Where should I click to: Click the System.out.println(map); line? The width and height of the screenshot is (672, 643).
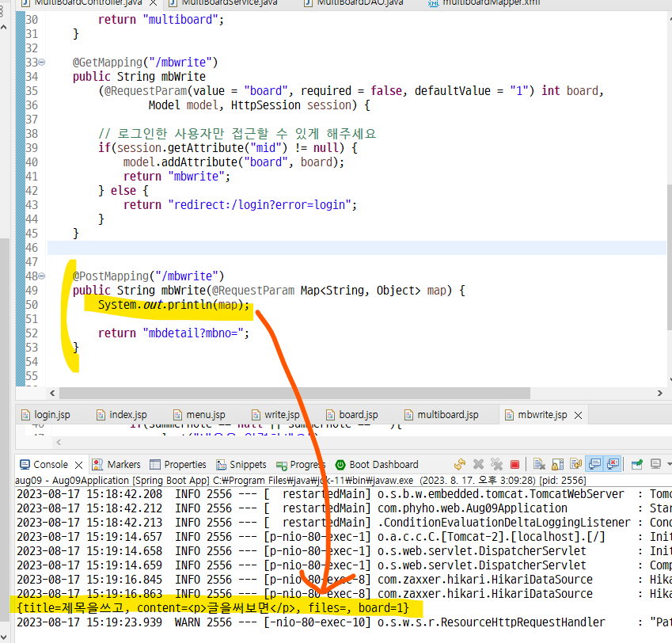coord(173,305)
